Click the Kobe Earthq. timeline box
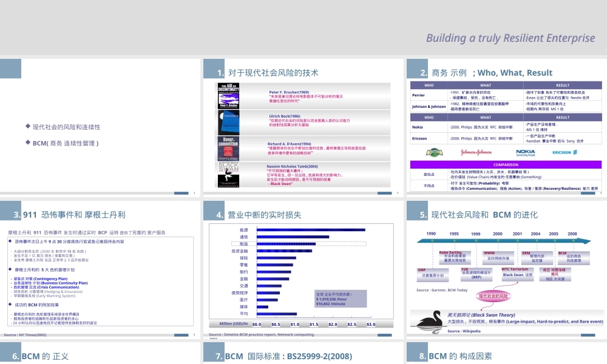The image size is (607, 364). click(455, 257)
